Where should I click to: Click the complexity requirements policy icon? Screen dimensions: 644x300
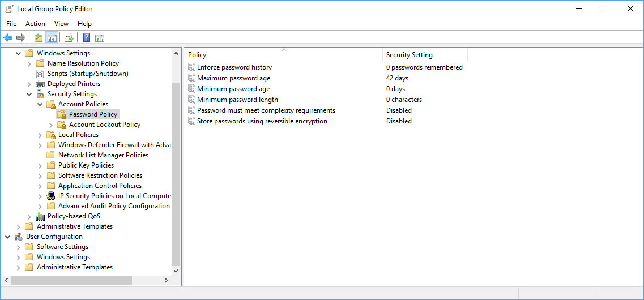tap(191, 110)
